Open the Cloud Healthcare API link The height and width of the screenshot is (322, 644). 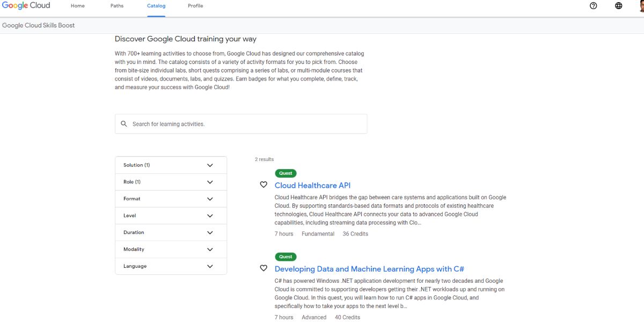pos(312,185)
